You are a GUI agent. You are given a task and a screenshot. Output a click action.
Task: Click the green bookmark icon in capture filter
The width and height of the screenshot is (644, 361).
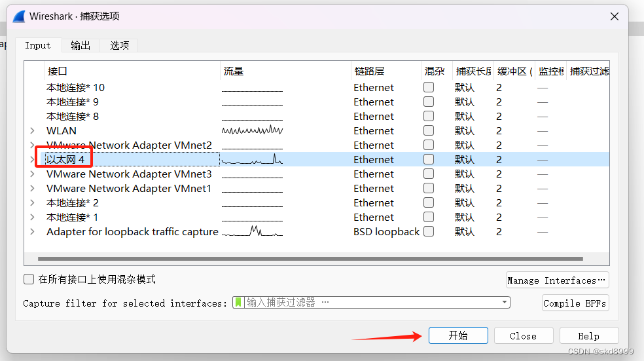239,303
